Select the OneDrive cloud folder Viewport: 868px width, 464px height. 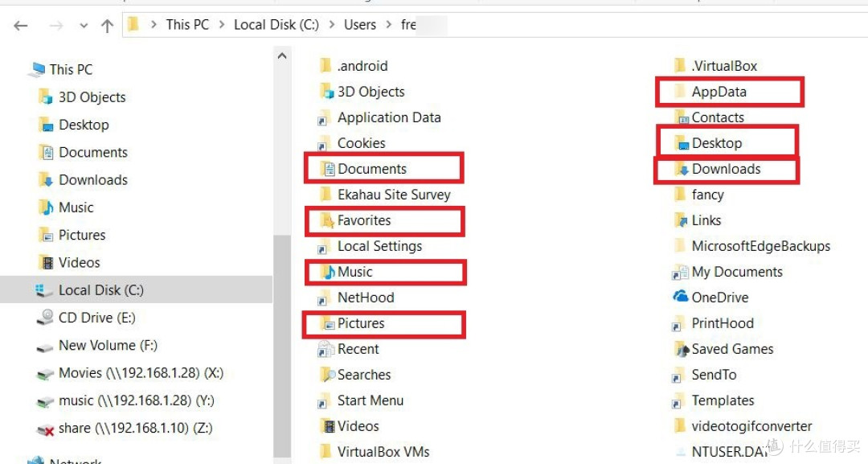click(x=710, y=298)
